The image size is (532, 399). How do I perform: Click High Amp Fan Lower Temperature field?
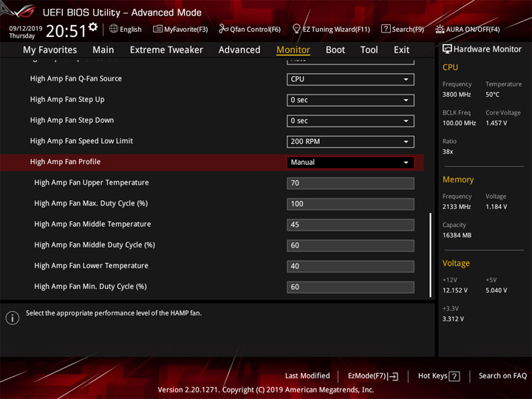[350, 266]
